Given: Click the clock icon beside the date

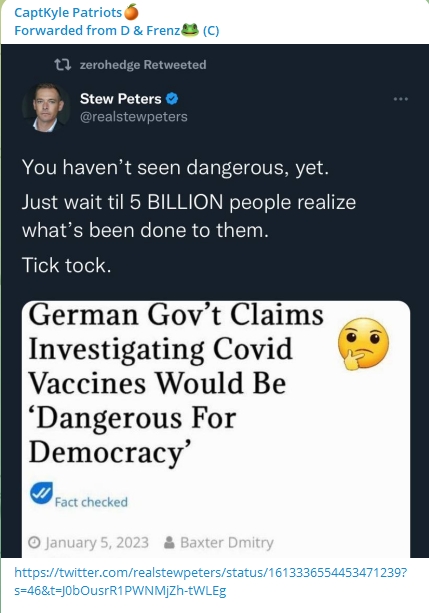Looking at the screenshot, I should [x=34, y=543].
